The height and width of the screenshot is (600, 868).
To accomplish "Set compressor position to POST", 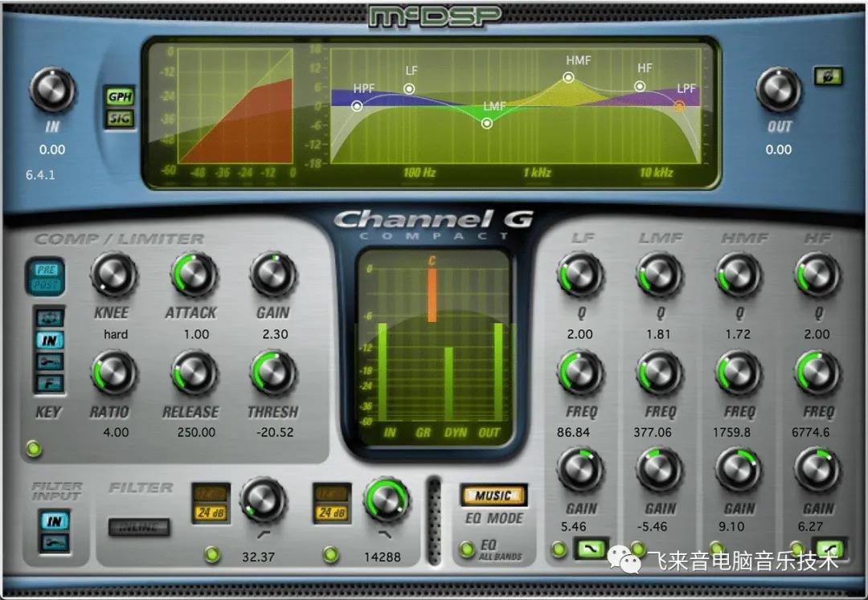I will (45, 284).
